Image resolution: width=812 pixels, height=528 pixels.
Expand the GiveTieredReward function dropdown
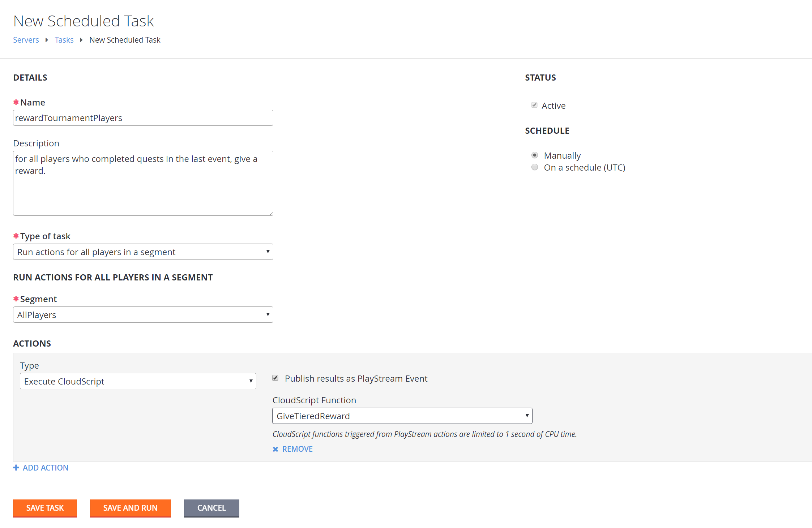click(x=526, y=416)
